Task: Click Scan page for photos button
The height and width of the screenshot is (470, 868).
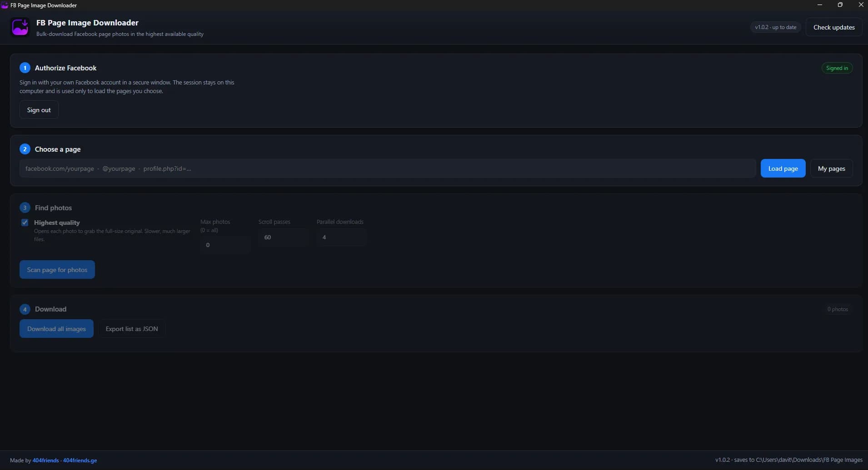Action: click(57, 270)
